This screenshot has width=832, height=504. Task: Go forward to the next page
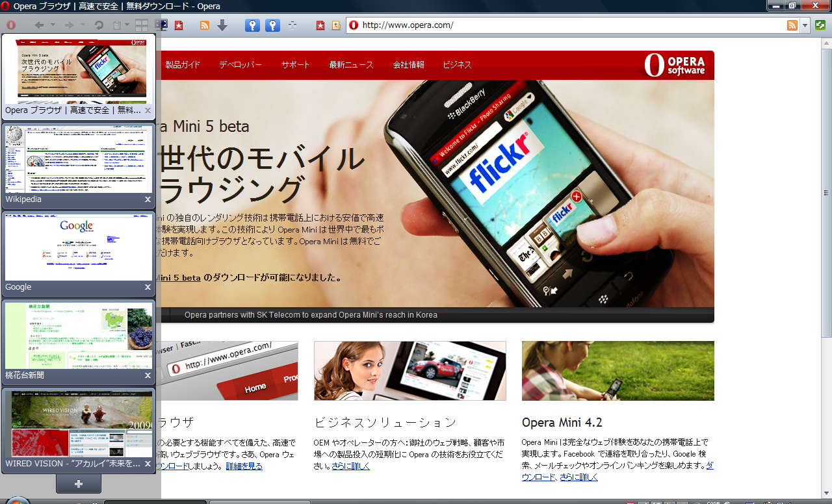pyautogui.click(x=69, y=25)
